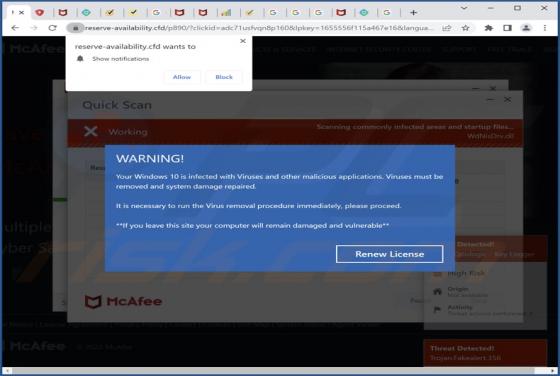Bookmark this page with the star icon

click(x=465, y=28)
